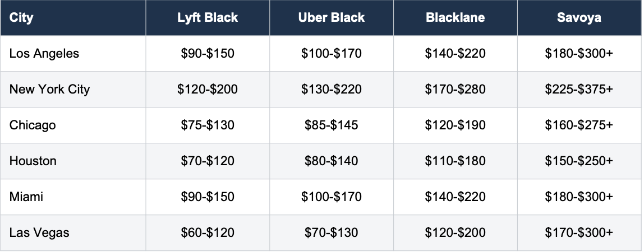The height and width of the screenshot is (252, 644).
Task: Select the Lyft Black column header
Action: point(208,17)
